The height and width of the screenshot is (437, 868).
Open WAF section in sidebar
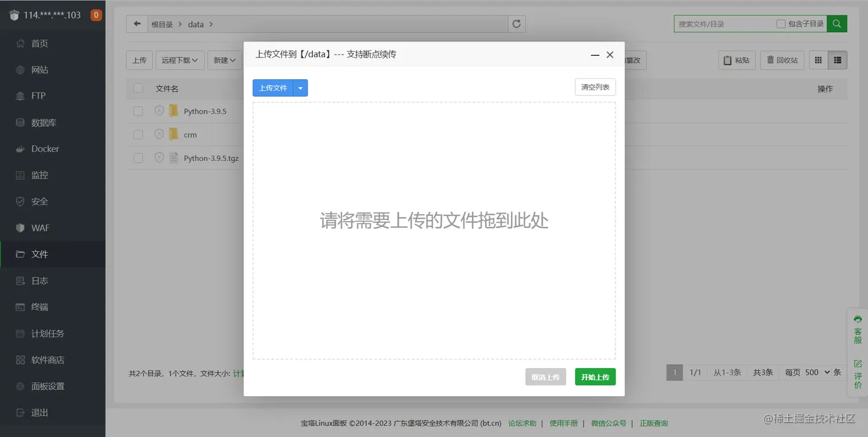pyautogui.click(x=53, y=228)
